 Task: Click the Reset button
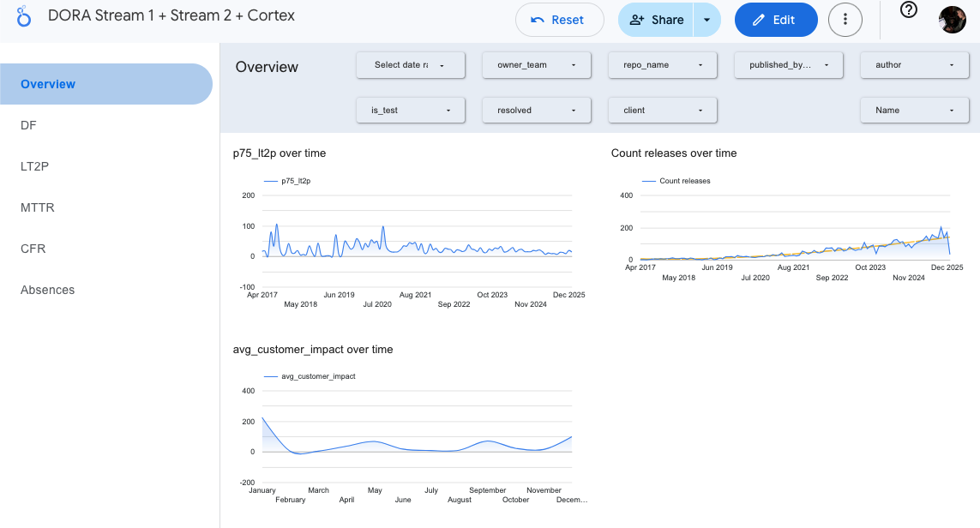point(560,19)
